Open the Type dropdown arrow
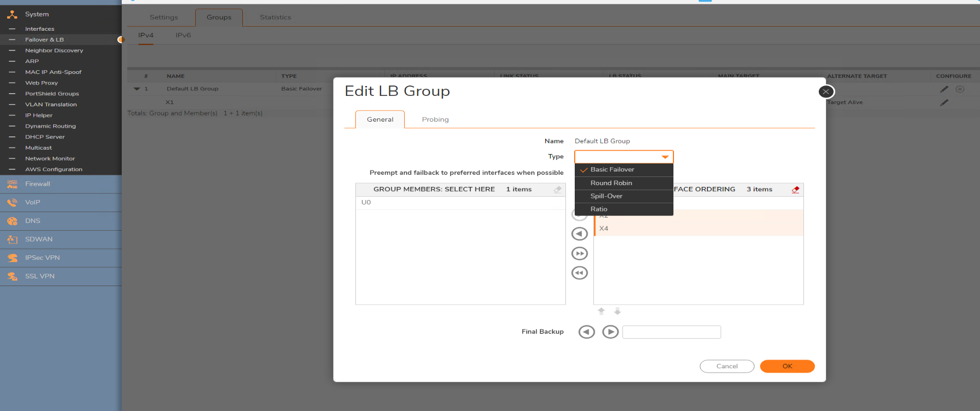This screenshot has height=411, width=980. point(665,157)
